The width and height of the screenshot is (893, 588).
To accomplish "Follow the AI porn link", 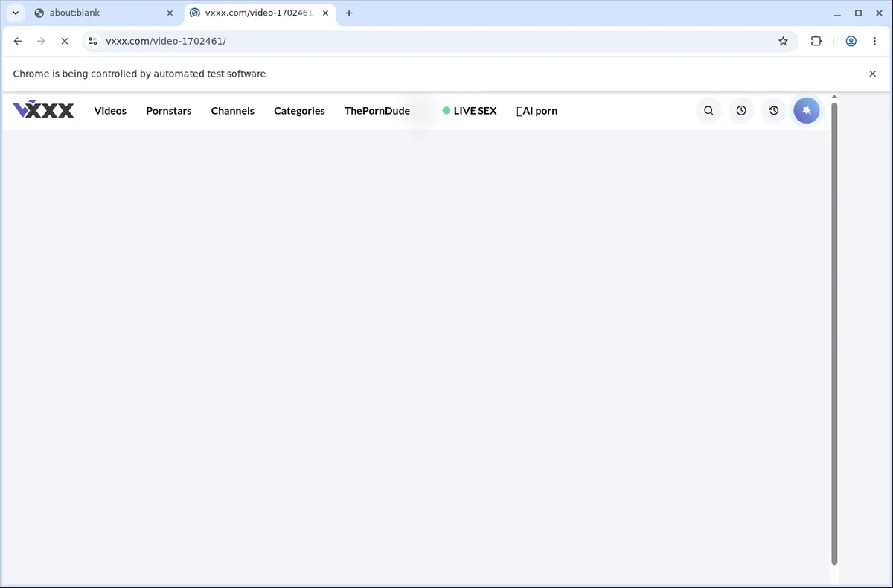I will pos(537,111).
